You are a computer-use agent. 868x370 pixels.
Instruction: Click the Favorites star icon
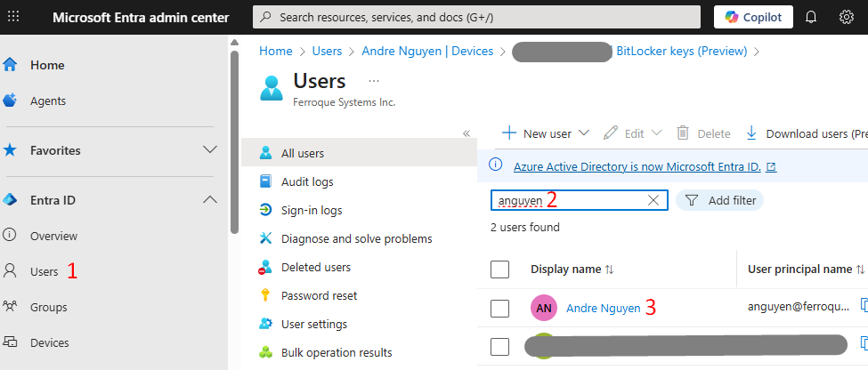tap(10, 150)
